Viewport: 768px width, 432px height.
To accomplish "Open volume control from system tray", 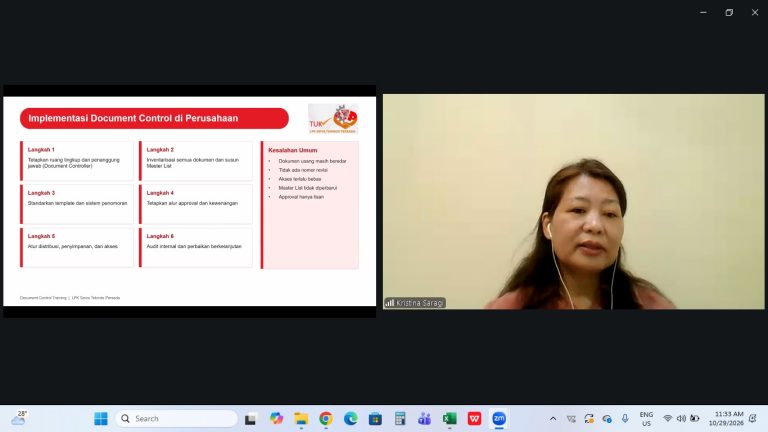I will 681,419.
